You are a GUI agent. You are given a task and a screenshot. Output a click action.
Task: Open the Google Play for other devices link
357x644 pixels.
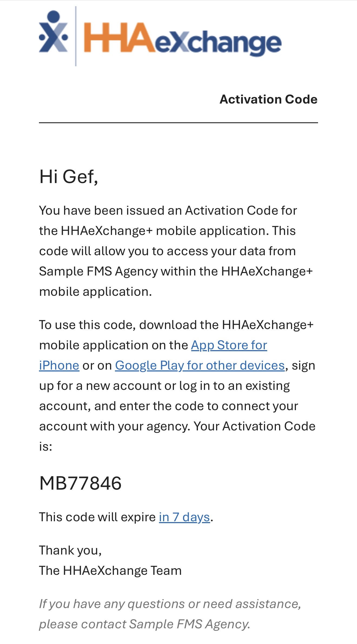200,366
